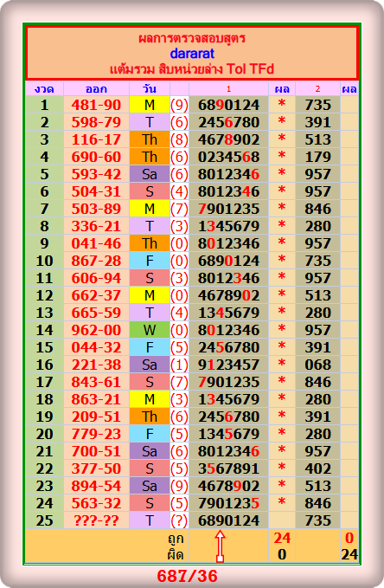This screenshot has height=588, width=384.
Task: Click the green W day cell in row 14
Action: coord(150,331)
